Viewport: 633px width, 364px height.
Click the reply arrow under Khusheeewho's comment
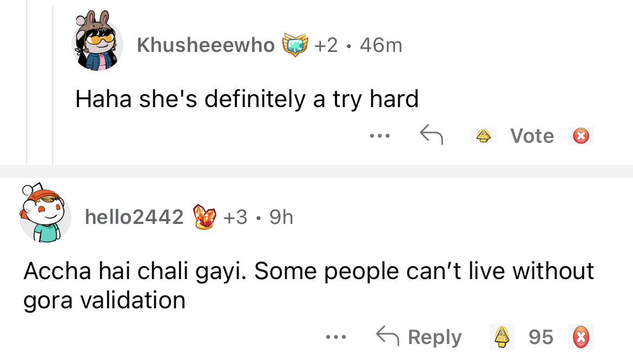click(431, 135)
